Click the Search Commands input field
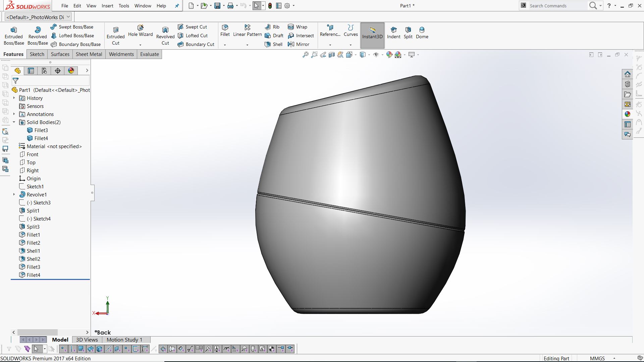Image resolution: width=644 pixels, height=362 pixels. (x=557, y=6)
